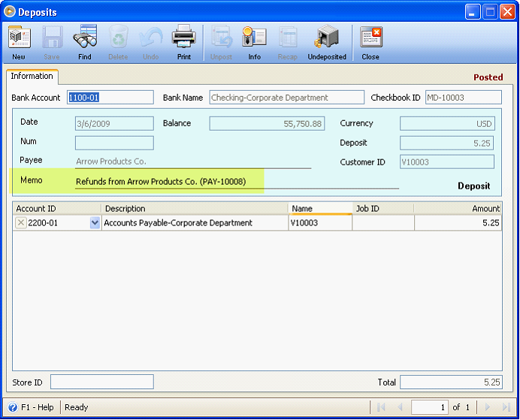Click the Store ID input field
This screenshot has width=520, height=420.
102,382
